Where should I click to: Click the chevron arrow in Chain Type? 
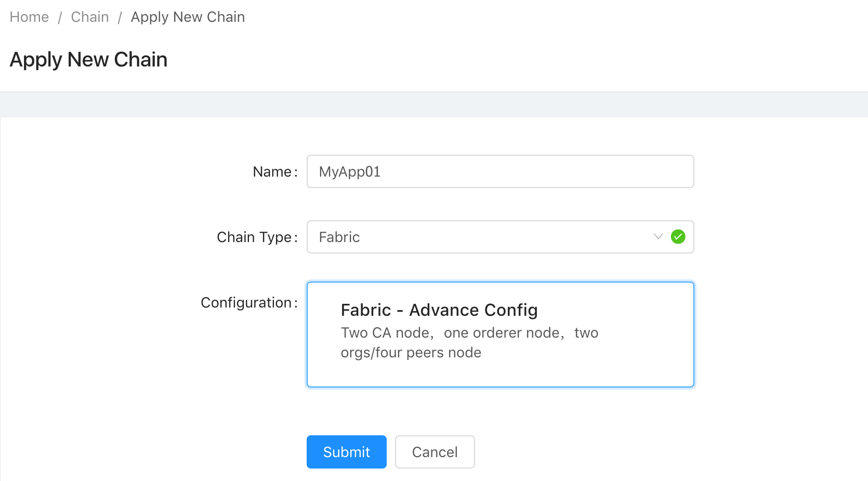(658, 237)
